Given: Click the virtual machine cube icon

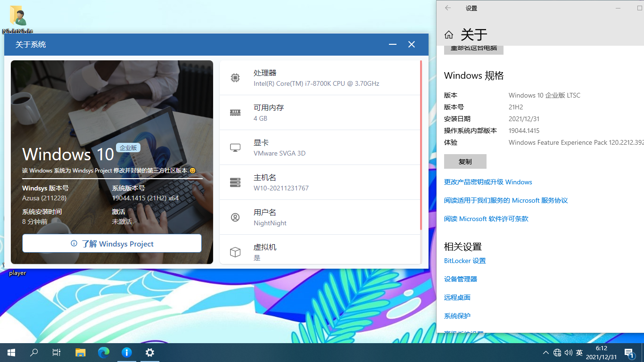Looking at the screenshot, I should point(235,252).
